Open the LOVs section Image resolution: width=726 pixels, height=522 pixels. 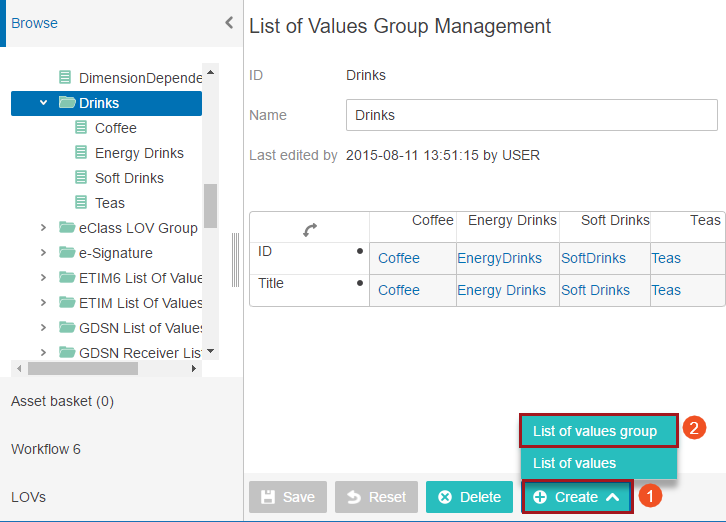coord(29,497)
